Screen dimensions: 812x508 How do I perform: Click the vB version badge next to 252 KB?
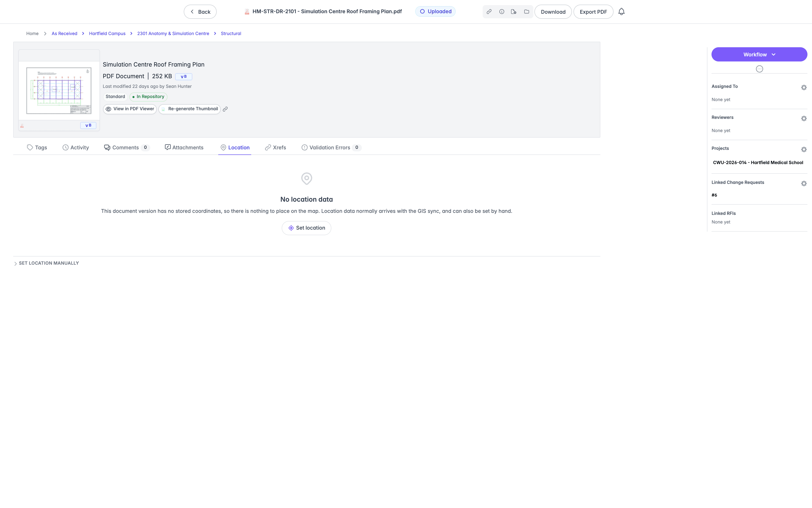183,77
